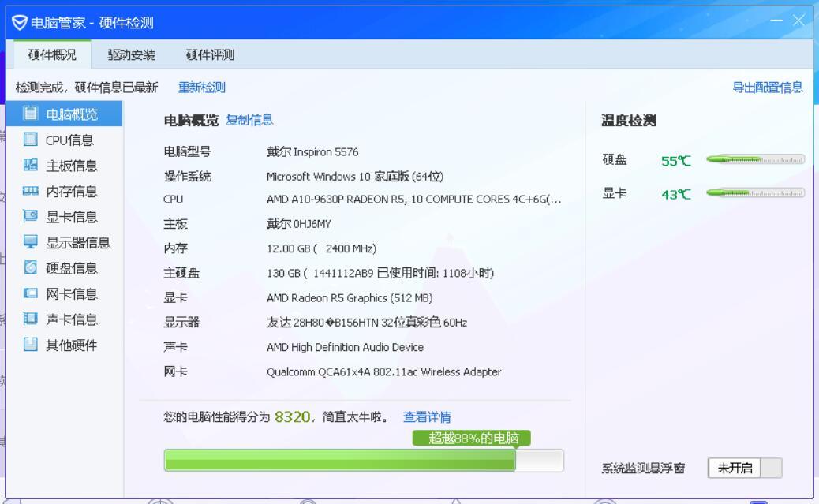819x504 pixels.
Task: Click the green performance score progress bar
Action: (364, 460)
